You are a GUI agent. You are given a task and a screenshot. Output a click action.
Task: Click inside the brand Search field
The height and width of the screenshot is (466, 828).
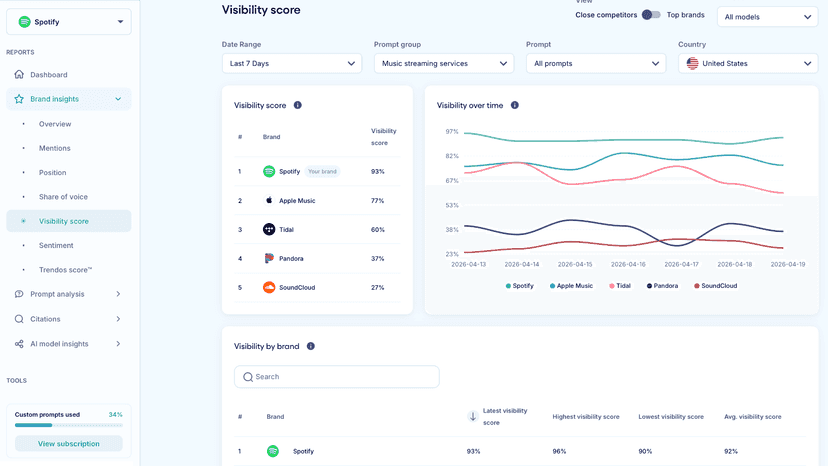click(336, 377)
